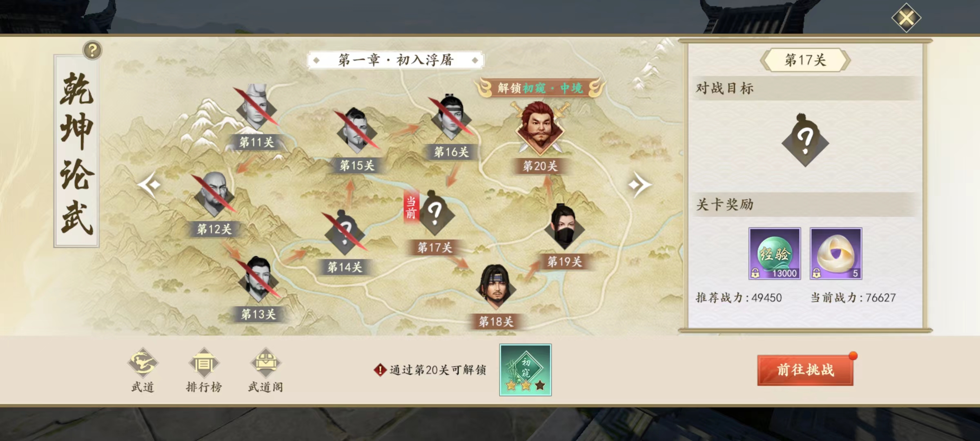Select the cleared 第14关 mystery stage
This screenshot has height=441, width=980.
[x=345, y=233]
